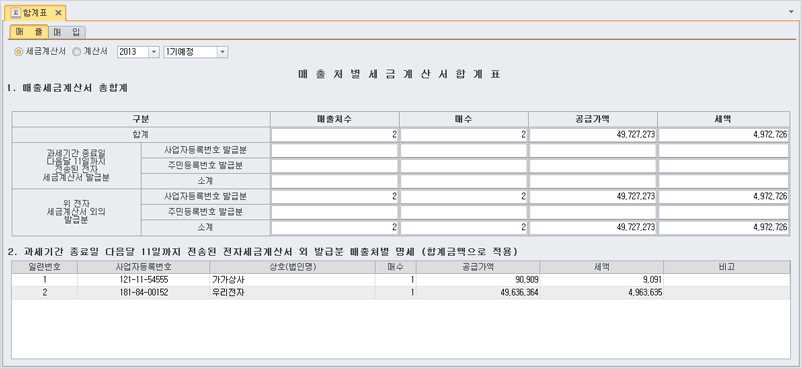Click the 9,091 세액 cell
The width and height of the screenshot is (802, 369).
(x=602, y=280)
